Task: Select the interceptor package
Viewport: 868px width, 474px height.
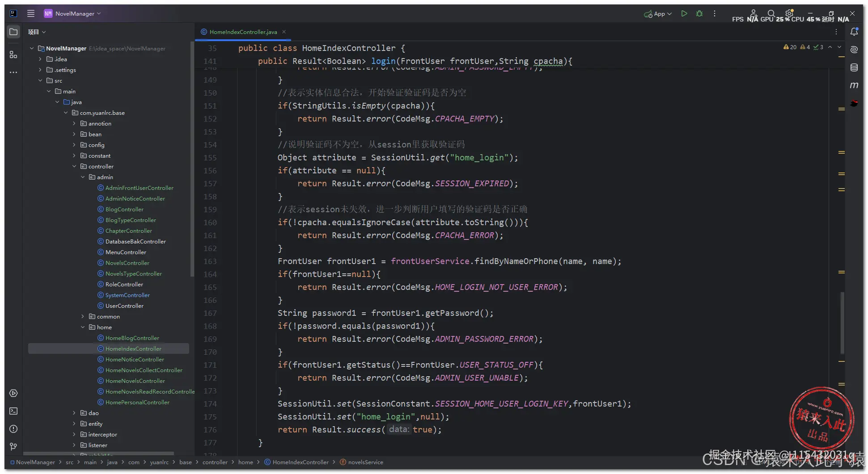Action: point(102,434)
